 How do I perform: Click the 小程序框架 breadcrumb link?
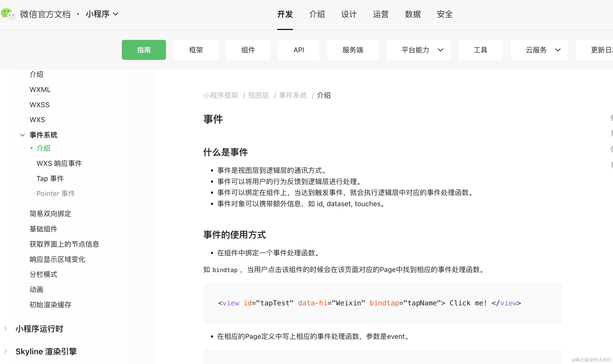point(220,95)
